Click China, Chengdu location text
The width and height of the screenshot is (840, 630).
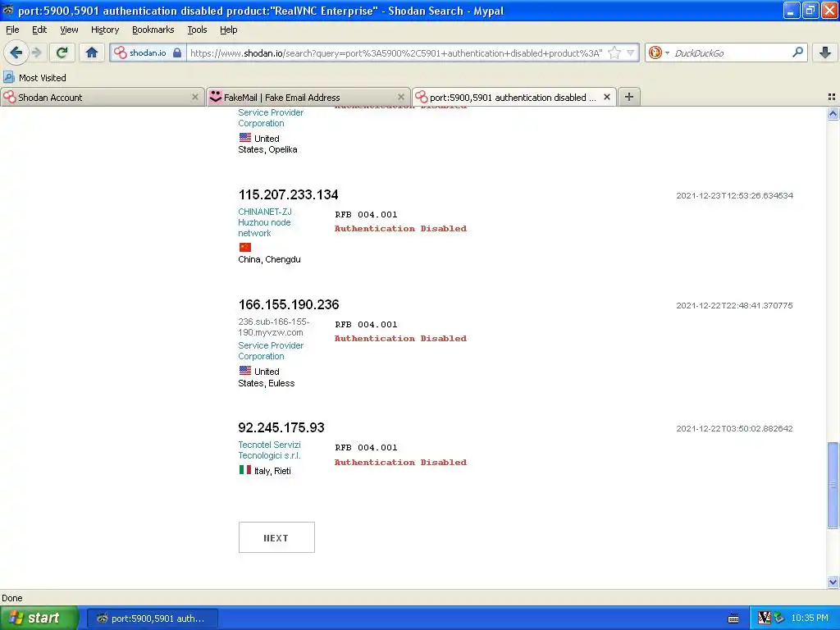[269, 259]
